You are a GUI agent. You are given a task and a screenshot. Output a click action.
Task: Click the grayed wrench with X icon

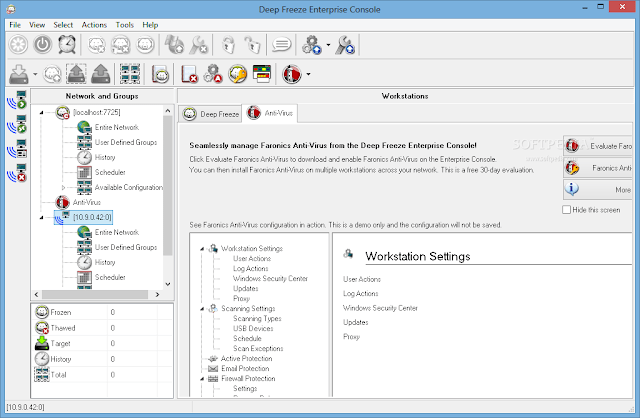[199, 44]
